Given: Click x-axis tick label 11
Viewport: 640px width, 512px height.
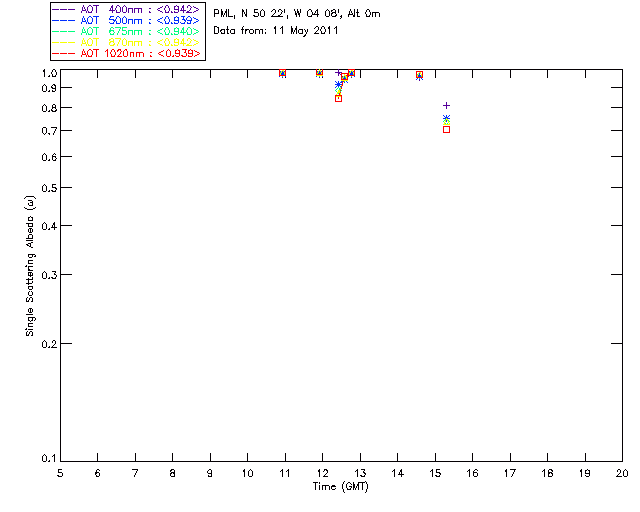Looking at the screenshot, I should 285,473.
